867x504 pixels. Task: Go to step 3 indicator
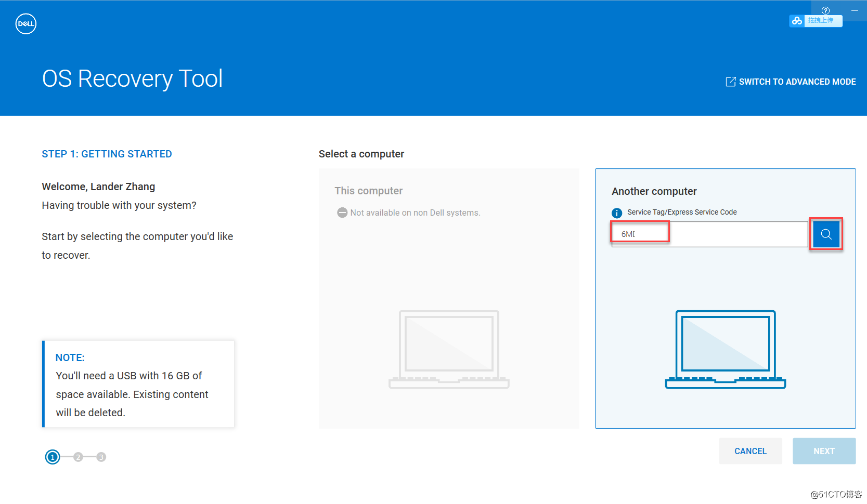101,457
